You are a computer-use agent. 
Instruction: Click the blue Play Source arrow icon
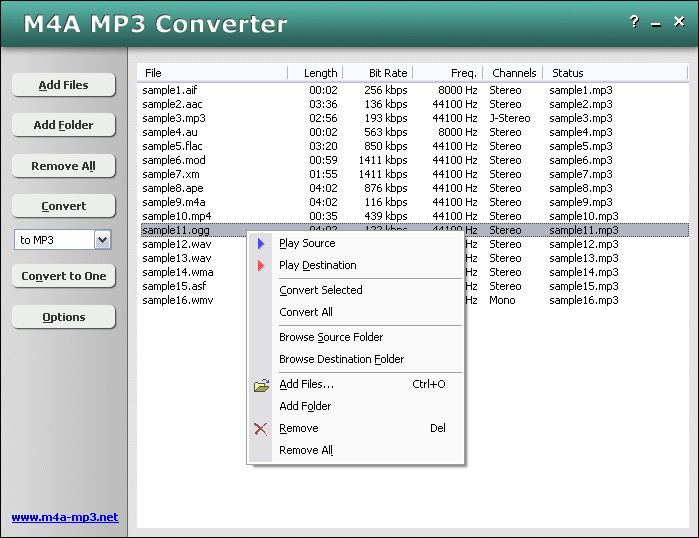click(261, 243)
